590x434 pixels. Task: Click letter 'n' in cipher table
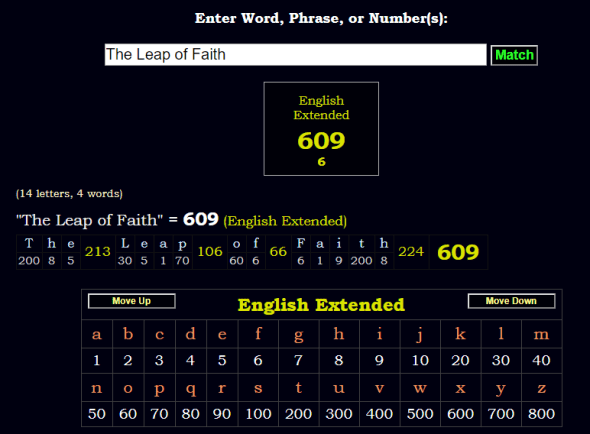(x=97, y=388)
